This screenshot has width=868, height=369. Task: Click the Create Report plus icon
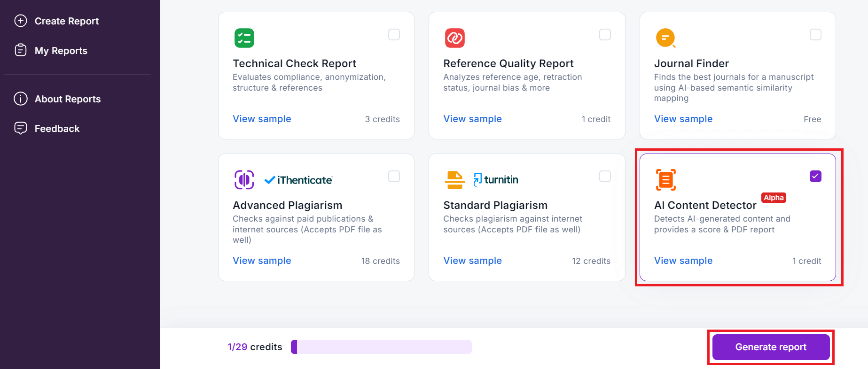coord(21,21)
